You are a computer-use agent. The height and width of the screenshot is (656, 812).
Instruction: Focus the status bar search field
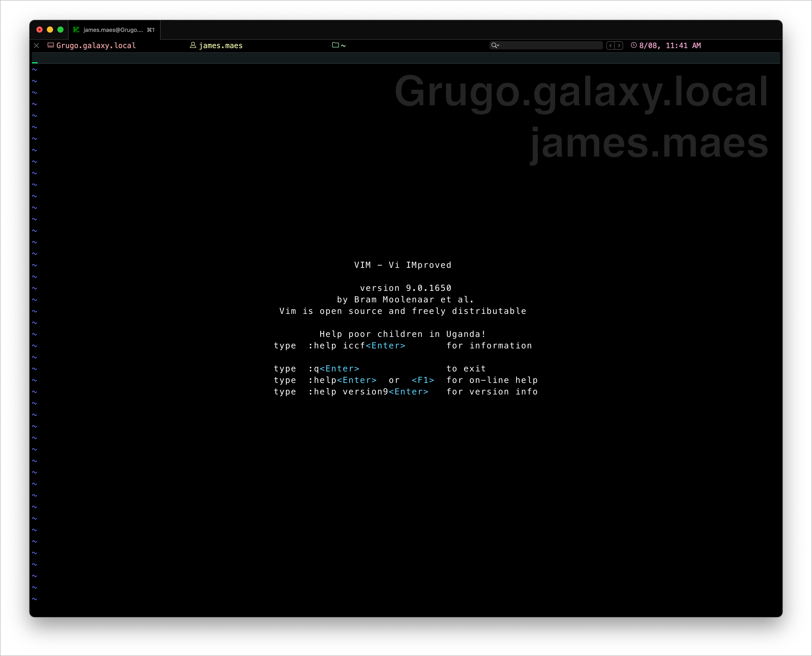click(x=546, y=45)
